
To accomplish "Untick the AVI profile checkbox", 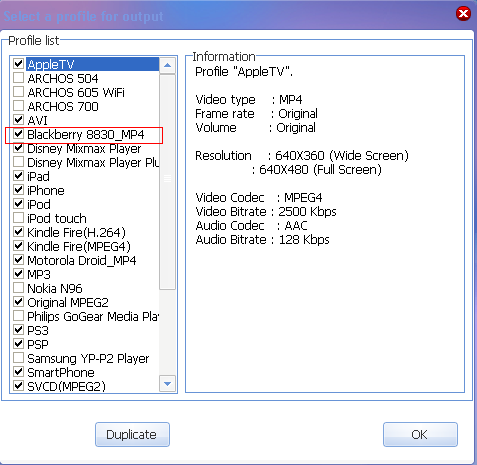I will click(18, 120).
